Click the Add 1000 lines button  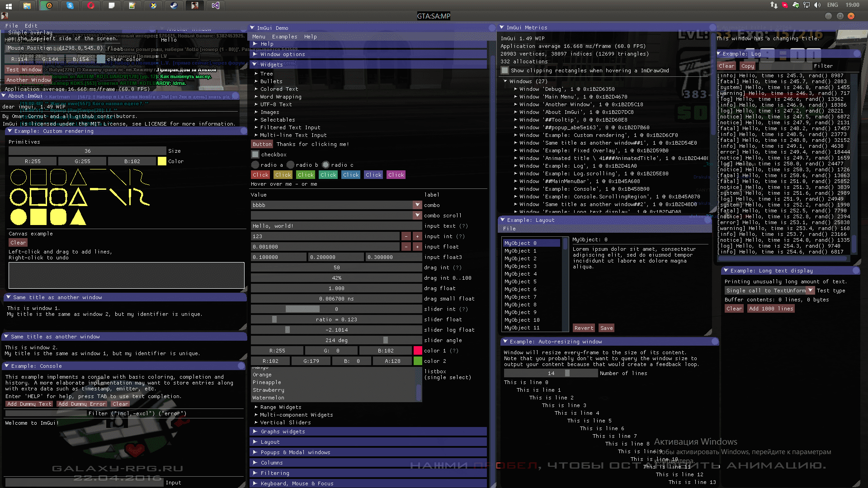(771, 309)
